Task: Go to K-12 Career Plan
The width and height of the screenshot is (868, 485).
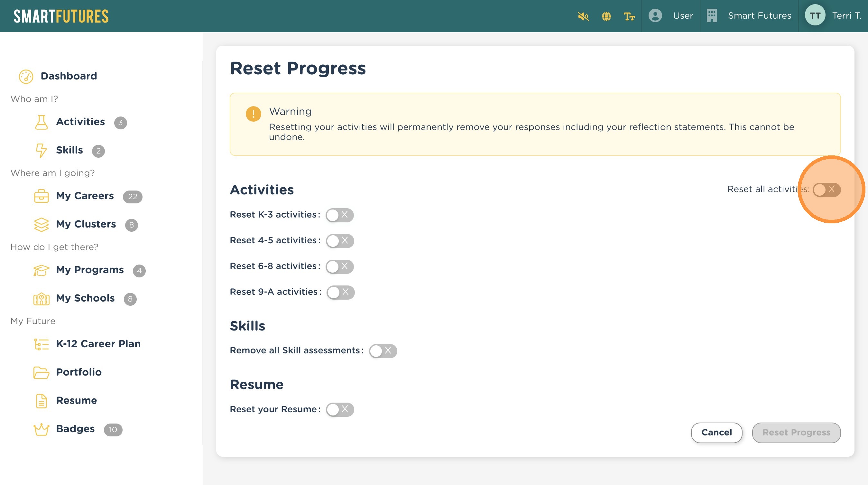Action: [x=98, y=344]
